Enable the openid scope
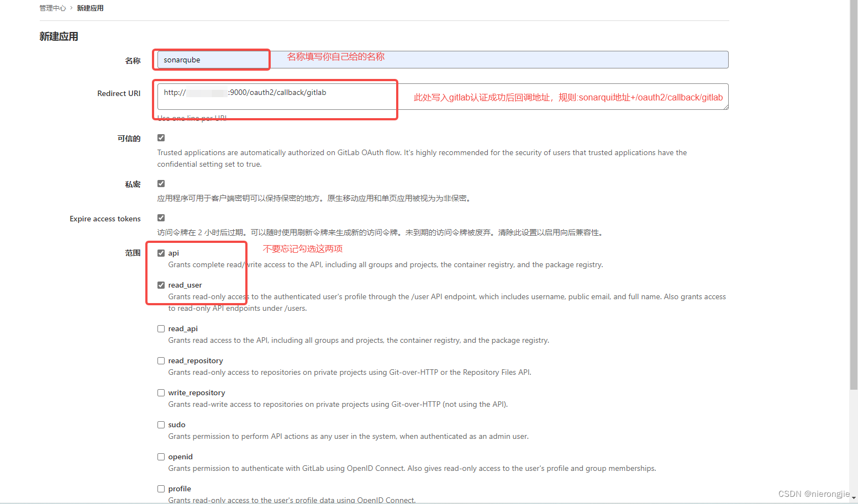The image size is (858, 504). tap(161, 457)
